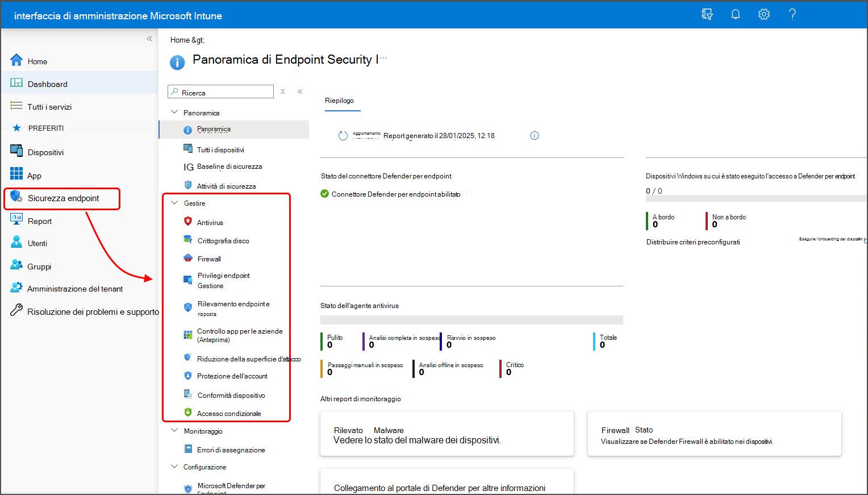Click the Sicurezza endpoint shield icon
This screenshot has height=495, width=868.
16,197
